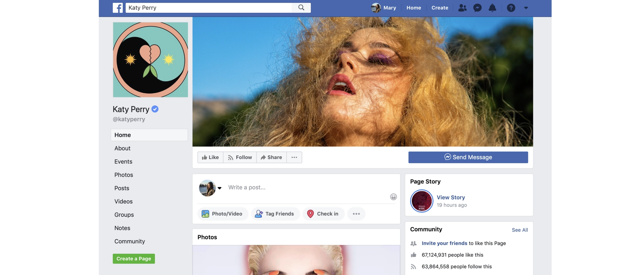Open the Notes section in sidebar
644x275 pixels.
[122, 228]
